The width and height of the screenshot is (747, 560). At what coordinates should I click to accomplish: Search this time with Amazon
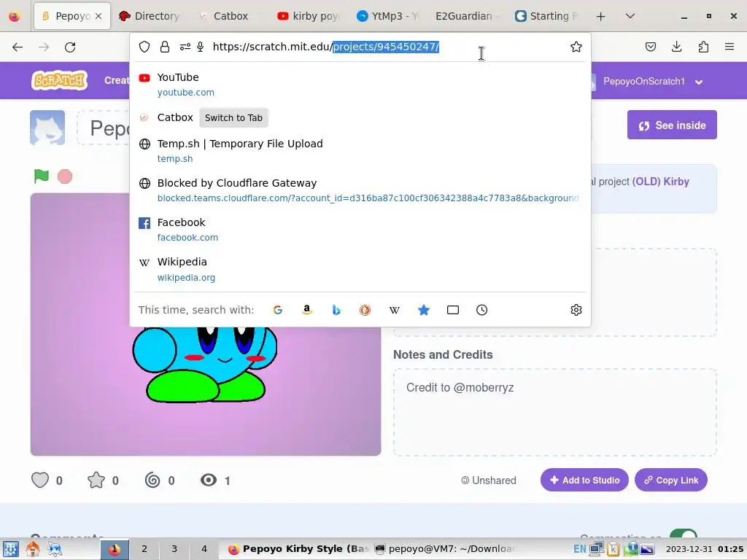(x=307, y=310)
